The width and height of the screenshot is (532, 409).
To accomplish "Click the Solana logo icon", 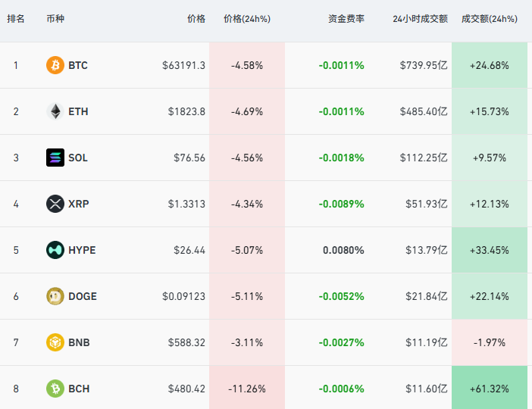I will point(55,158).
